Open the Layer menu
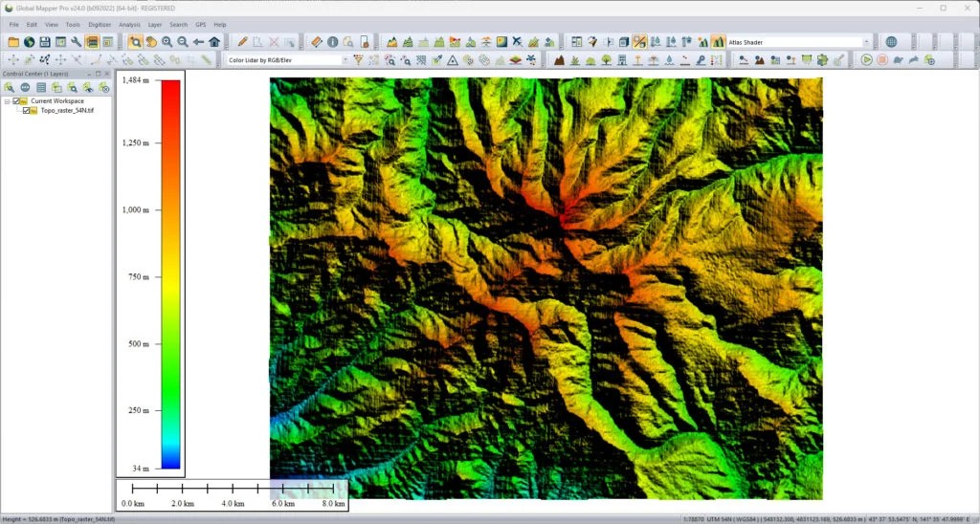 tap(155, 25)
